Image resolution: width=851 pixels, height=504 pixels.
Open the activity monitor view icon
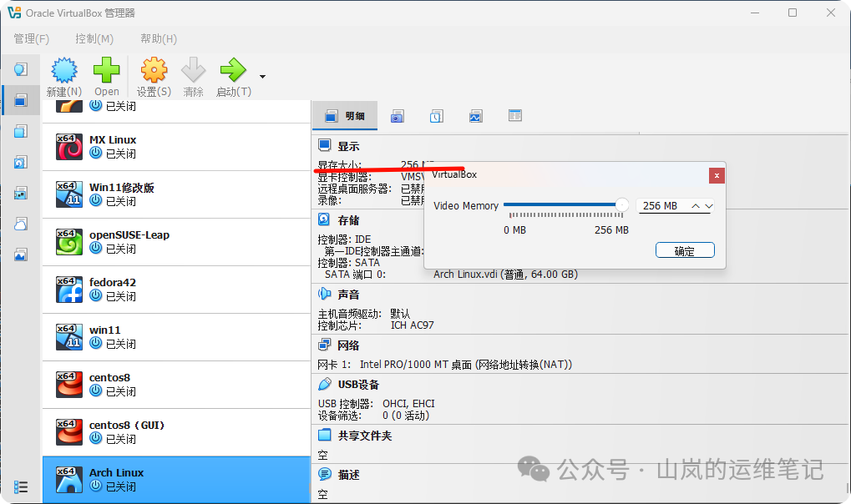(x=475, y=115)
